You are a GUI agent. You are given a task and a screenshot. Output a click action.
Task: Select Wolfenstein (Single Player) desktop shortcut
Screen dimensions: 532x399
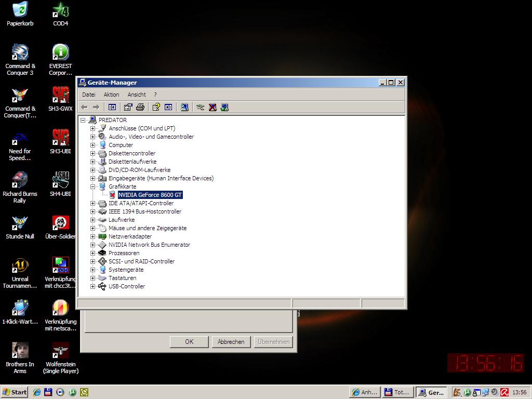coord(60,358)
